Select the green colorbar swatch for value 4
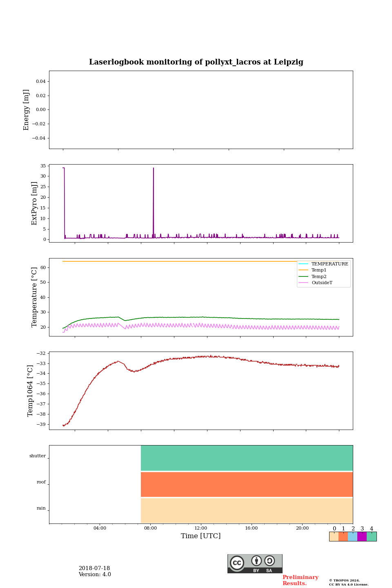 [372, 537]
